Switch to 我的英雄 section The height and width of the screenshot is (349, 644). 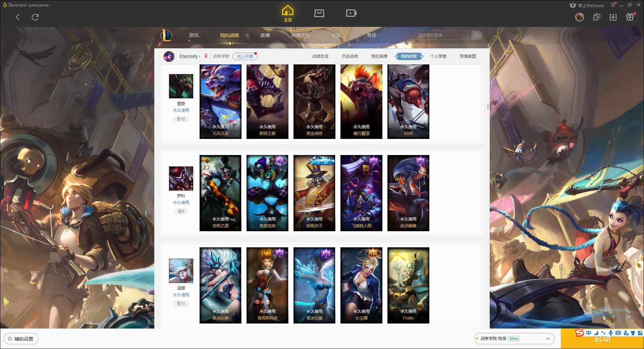point(379,56)
